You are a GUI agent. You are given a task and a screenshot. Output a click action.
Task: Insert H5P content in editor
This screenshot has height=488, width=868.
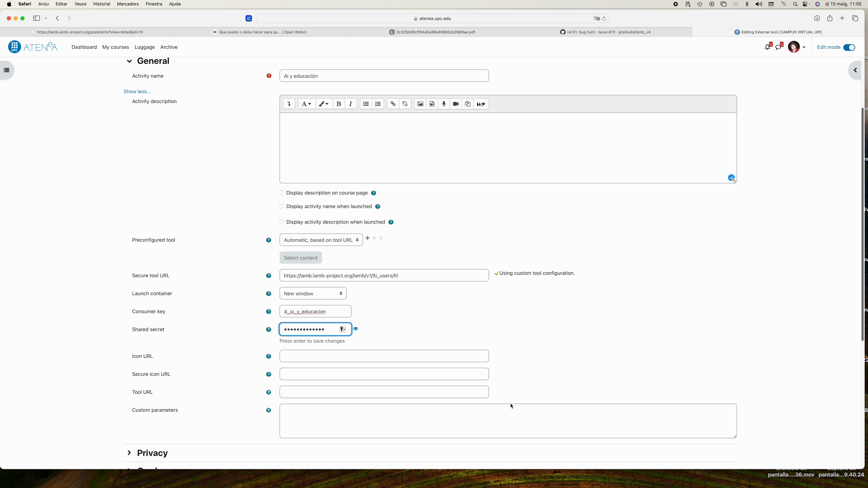[481, 104]
